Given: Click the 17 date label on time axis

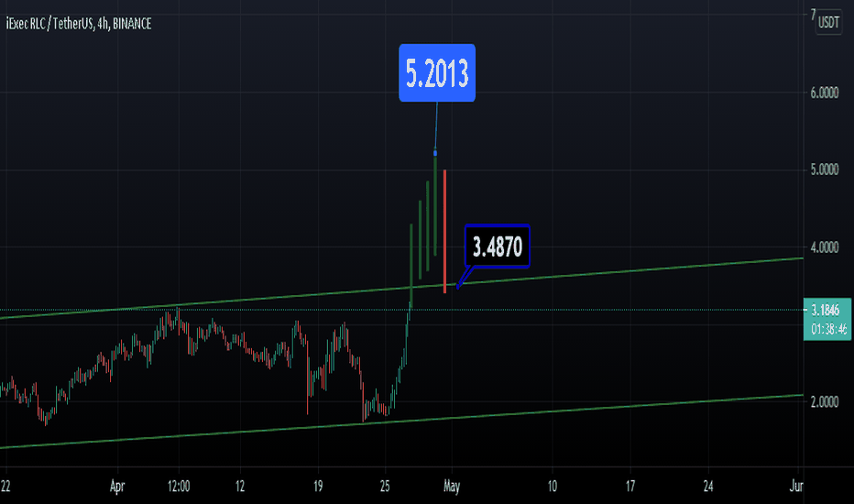Looking at the screenshot, I should 630,486.
